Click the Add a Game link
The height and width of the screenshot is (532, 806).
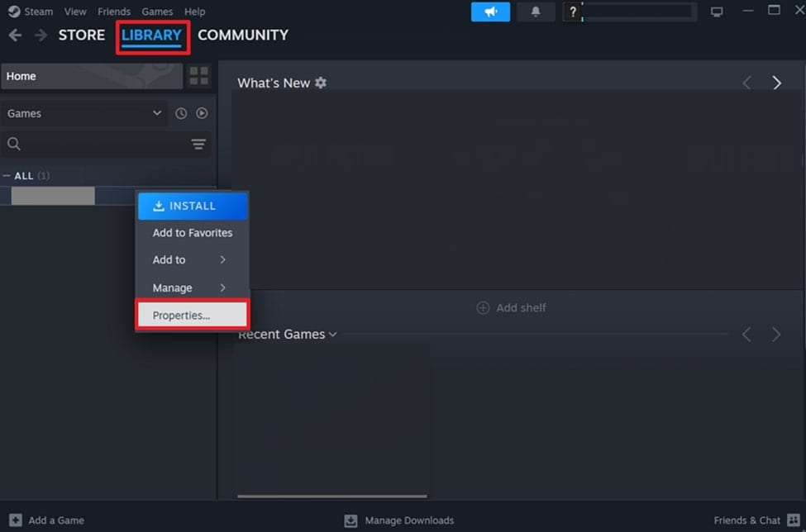(56, 520)
